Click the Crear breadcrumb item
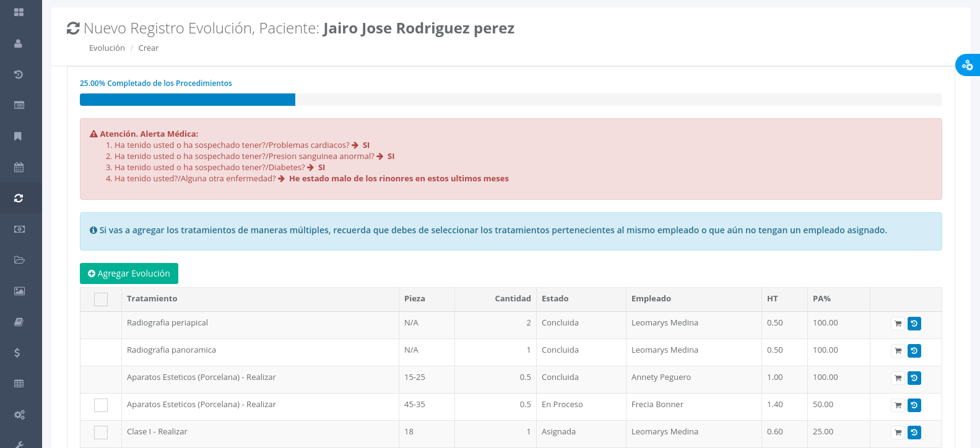 [149, 48]
